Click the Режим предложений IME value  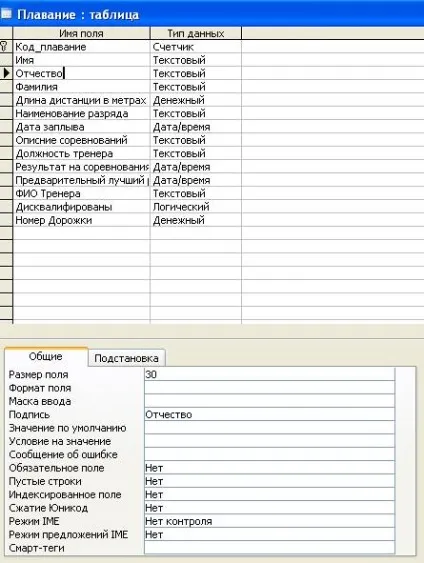click(x=269, y=535)
